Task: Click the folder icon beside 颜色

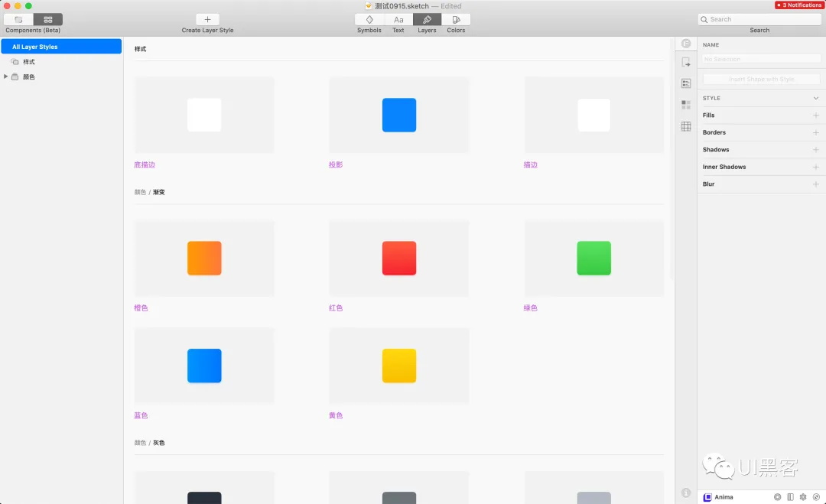Action: [x=15, y=77]
